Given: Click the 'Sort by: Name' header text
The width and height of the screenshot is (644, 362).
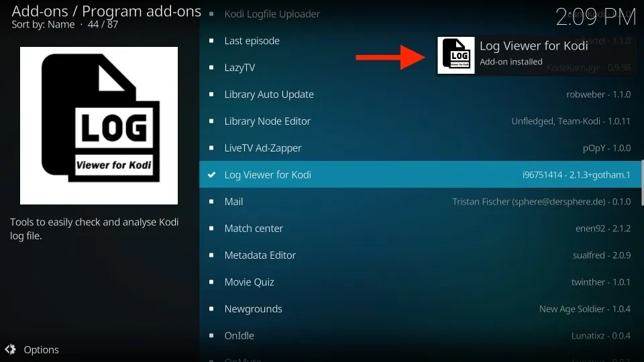Looking at the screenshot, I should (43, 25).
